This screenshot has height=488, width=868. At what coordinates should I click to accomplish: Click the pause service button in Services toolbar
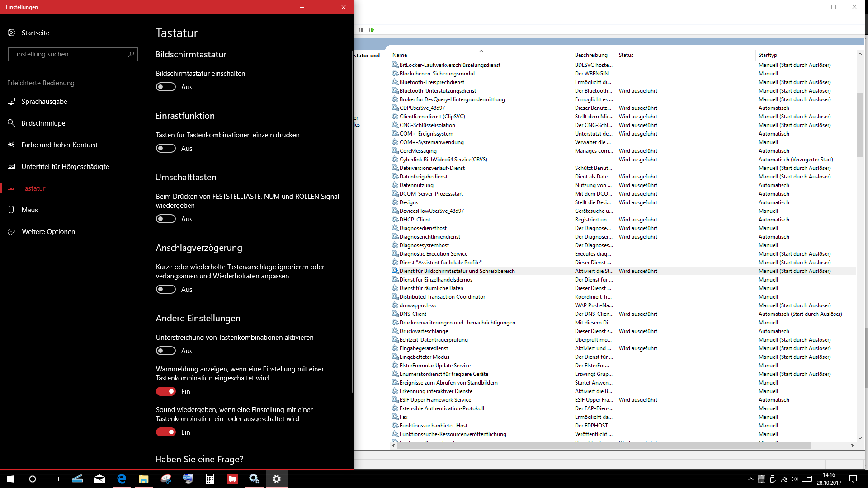pos(361,30)
